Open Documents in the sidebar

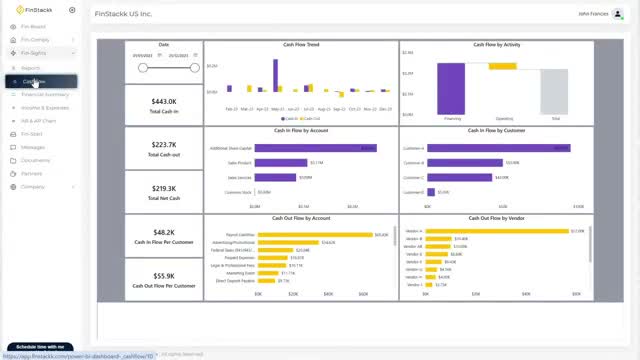tap(35, 160)
